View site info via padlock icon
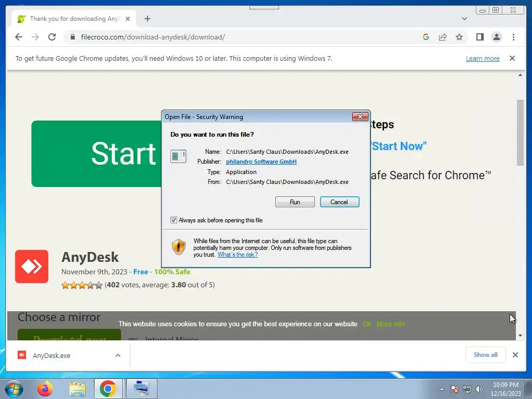 click(72, 37)
